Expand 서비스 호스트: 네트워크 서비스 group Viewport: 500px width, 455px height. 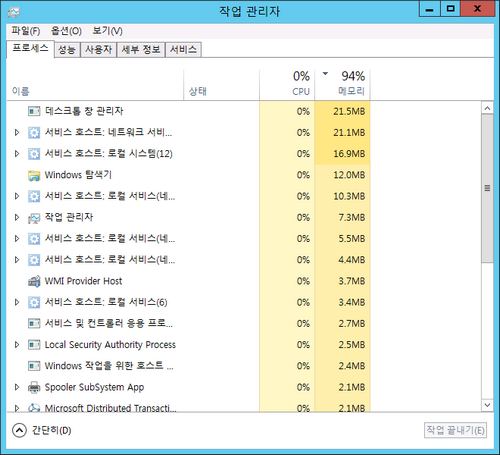17,132
